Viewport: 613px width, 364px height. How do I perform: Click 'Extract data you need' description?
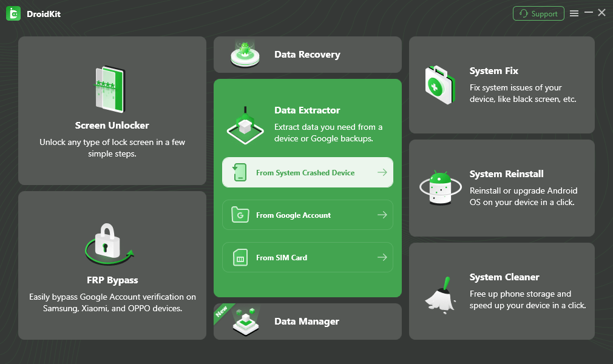point(328,132)
